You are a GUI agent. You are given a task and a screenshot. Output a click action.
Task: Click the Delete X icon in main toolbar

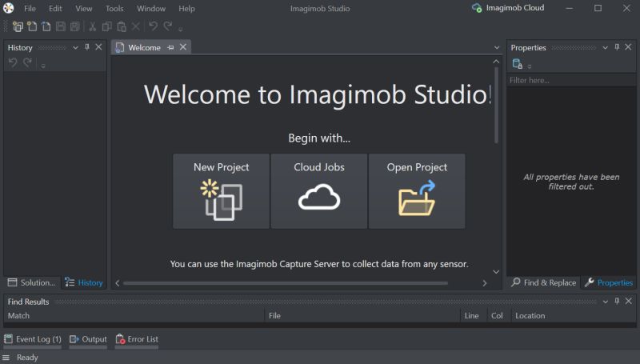135,26
